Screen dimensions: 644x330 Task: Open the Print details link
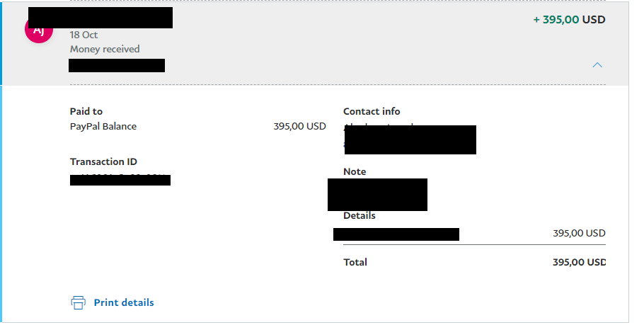124,302
